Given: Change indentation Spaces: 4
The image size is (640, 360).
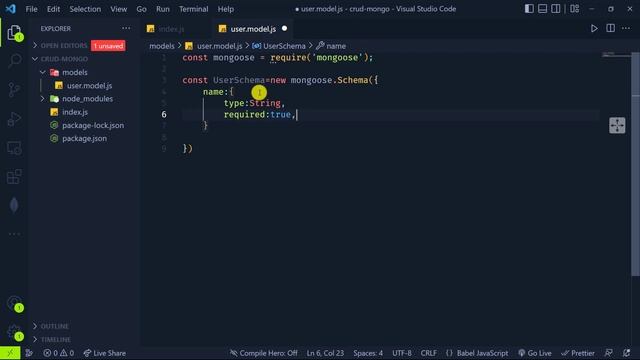Looking at the screenshot, I should 368,353.
